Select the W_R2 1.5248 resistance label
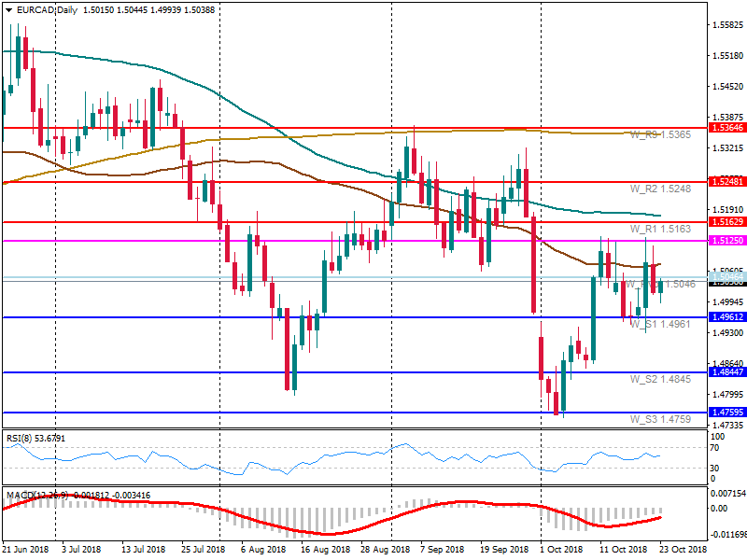 point(659,189)
